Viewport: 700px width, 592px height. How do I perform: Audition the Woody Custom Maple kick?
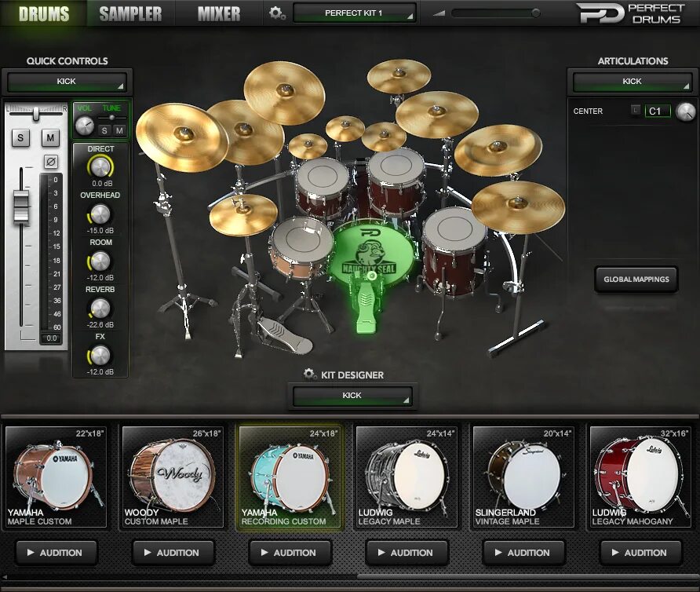pos(173,553)
